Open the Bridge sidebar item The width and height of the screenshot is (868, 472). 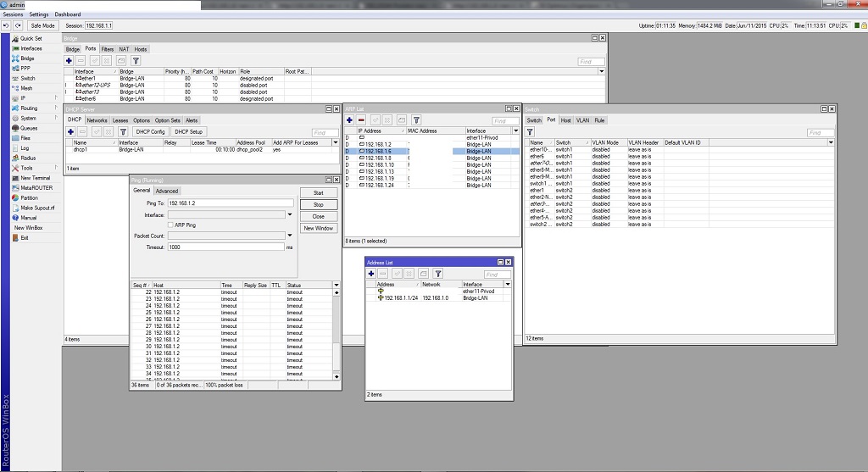coord(27,58)
